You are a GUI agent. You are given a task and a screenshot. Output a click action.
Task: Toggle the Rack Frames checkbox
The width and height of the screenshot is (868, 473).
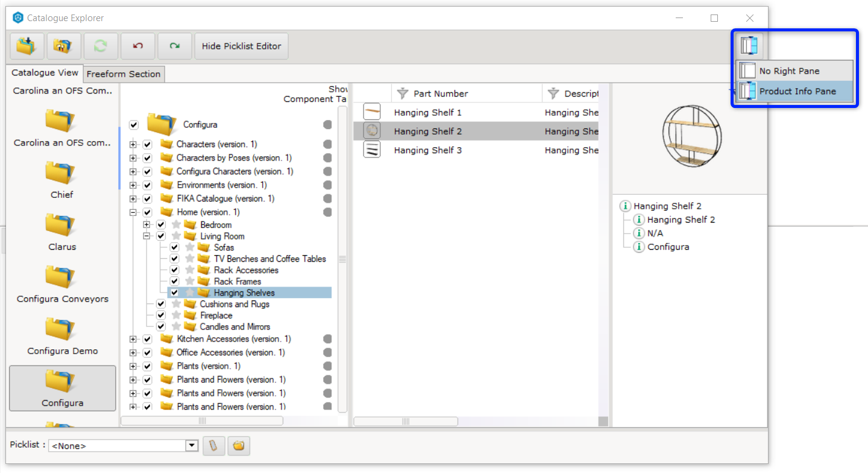click(x=174, y=282)
